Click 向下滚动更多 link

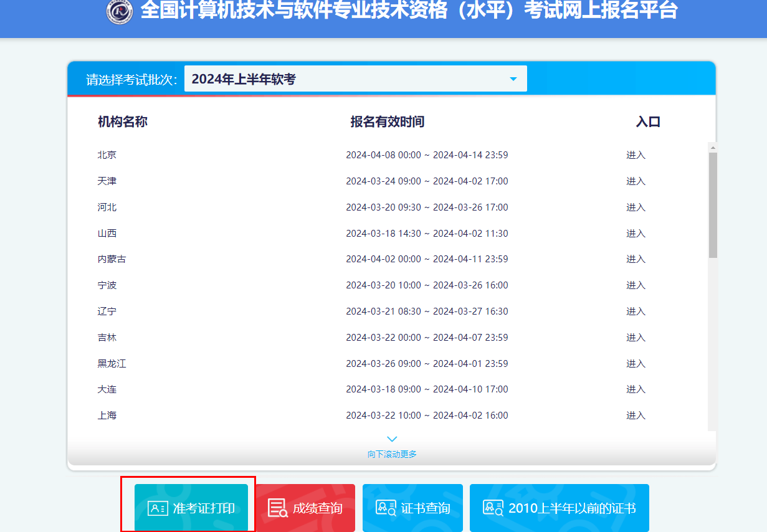pyautogui.click(x=392, y=454)
